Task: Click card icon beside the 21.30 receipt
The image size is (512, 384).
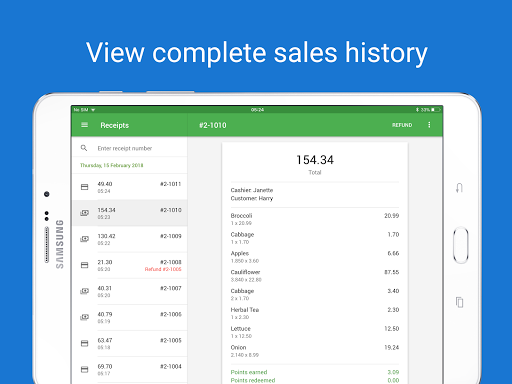Action: tap(85, 265)
